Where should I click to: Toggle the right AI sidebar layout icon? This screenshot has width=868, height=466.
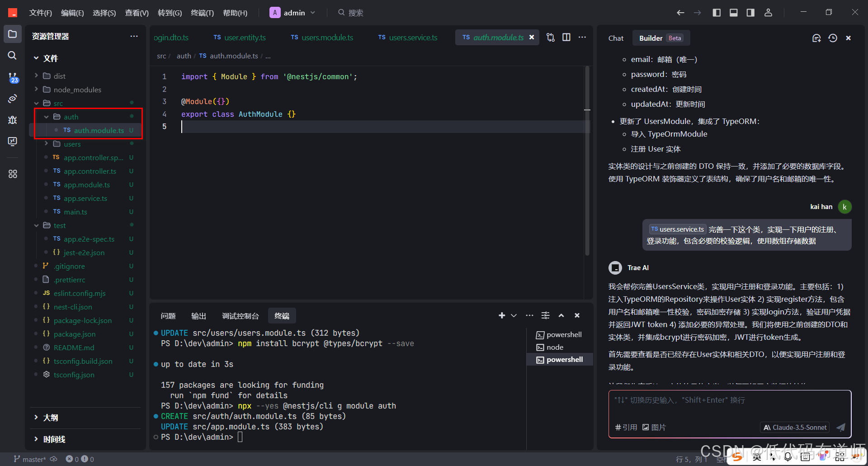pos(750,13)
